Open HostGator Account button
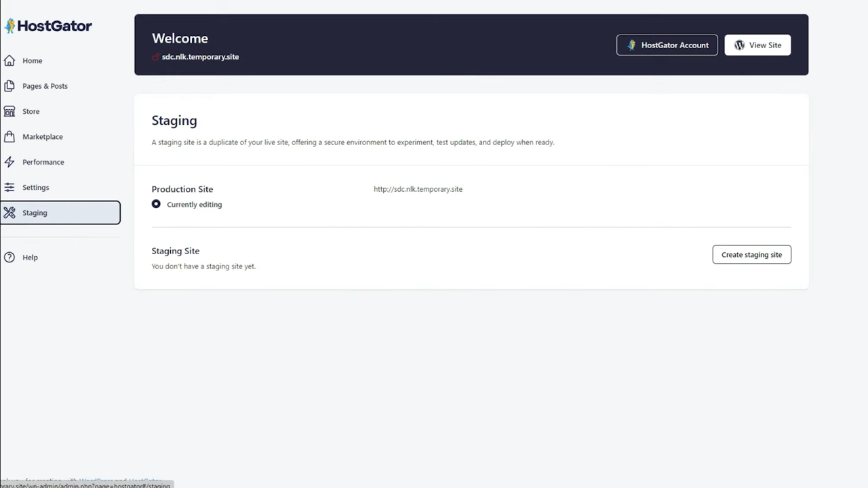 click(667, 45)
